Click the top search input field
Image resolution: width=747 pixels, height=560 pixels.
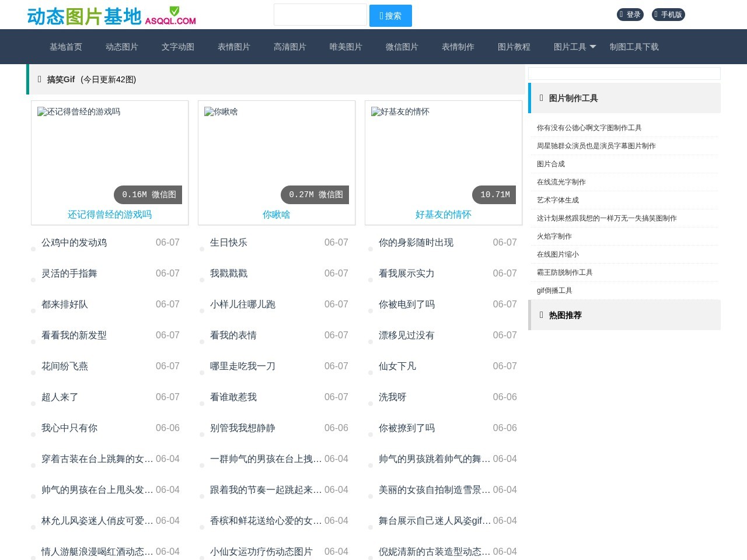click(320, 15)
